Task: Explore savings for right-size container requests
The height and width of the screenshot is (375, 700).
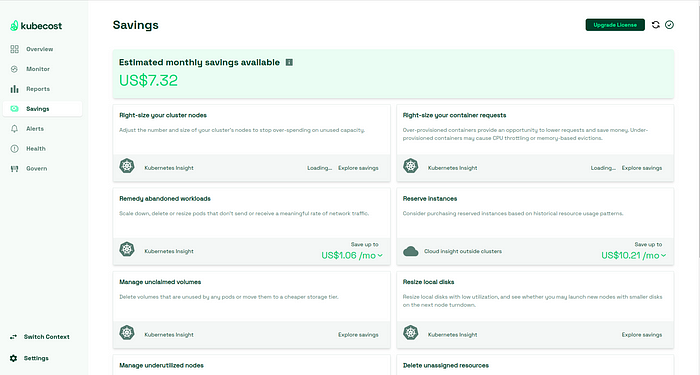Action: point(642,168)
